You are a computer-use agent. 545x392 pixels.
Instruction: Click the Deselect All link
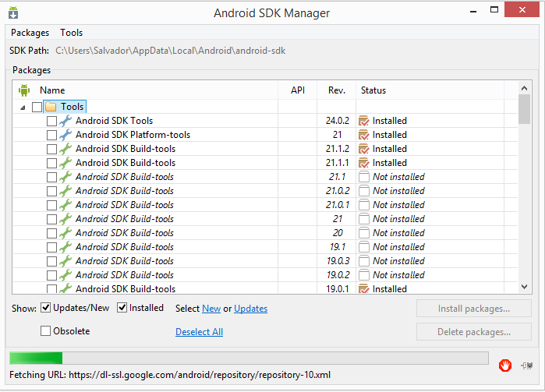[x=199, y=332]
